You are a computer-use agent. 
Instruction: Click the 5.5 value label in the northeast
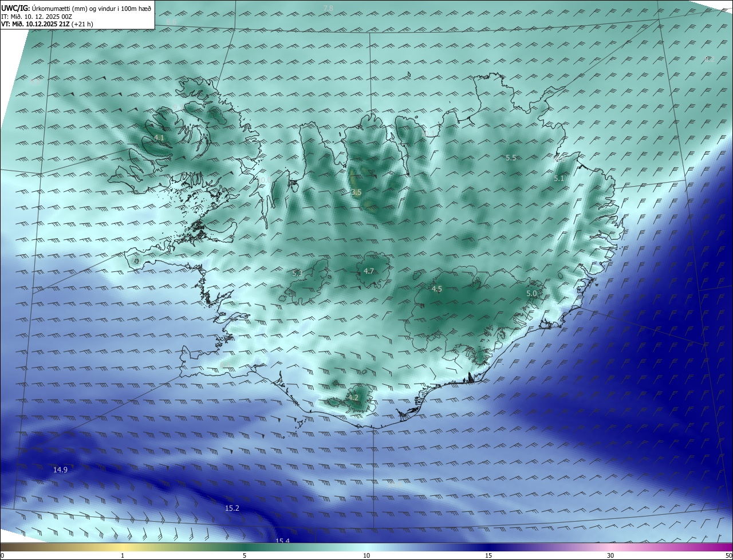click(x=511, y=157)
